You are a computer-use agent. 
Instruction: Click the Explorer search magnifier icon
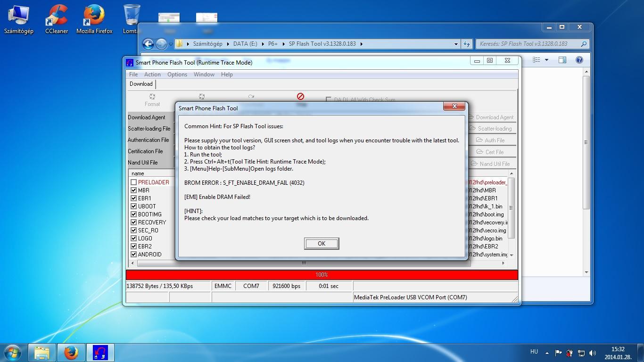click(584, 44)
